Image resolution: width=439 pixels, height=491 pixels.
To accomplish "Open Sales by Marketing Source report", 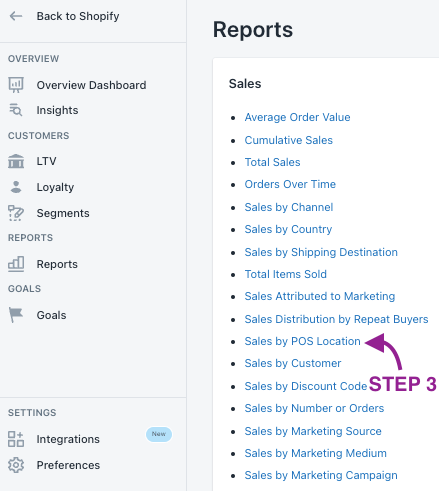I will point(313,431).
